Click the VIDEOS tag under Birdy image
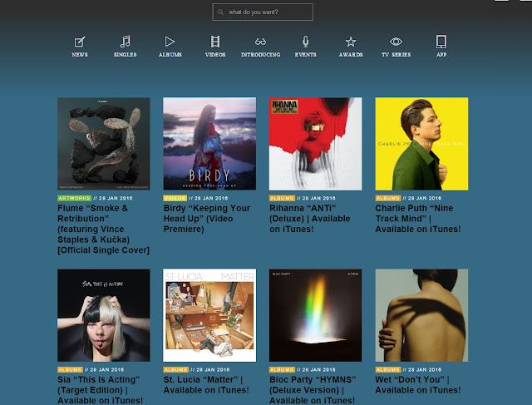Screen dimensions: 532x405 (175, 198)
